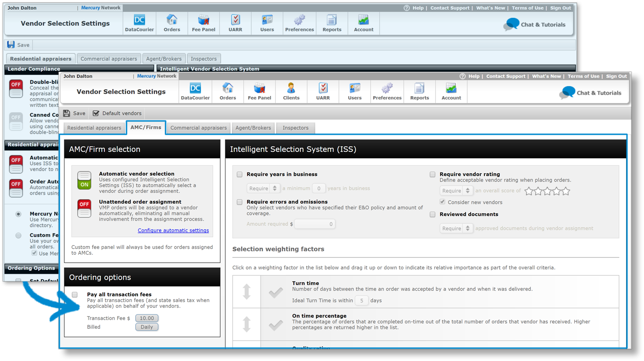Click the Transaction Fee amount field
The width and height of the screenshot is (644, 361).
pyautogui.click(x=147, y=318)
